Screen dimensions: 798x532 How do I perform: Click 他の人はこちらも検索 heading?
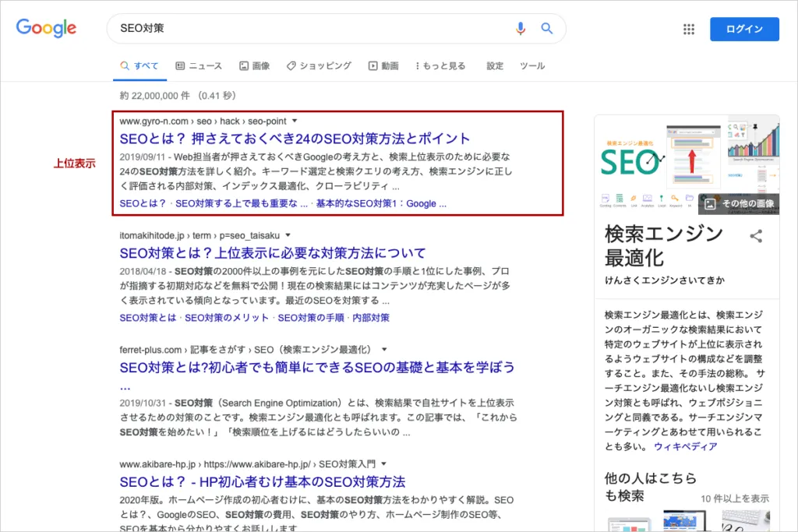coord(651,487)
